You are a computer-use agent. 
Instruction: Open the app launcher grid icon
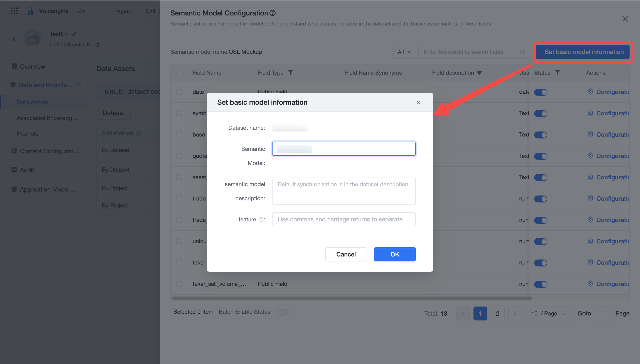click(x=14, y=11)
